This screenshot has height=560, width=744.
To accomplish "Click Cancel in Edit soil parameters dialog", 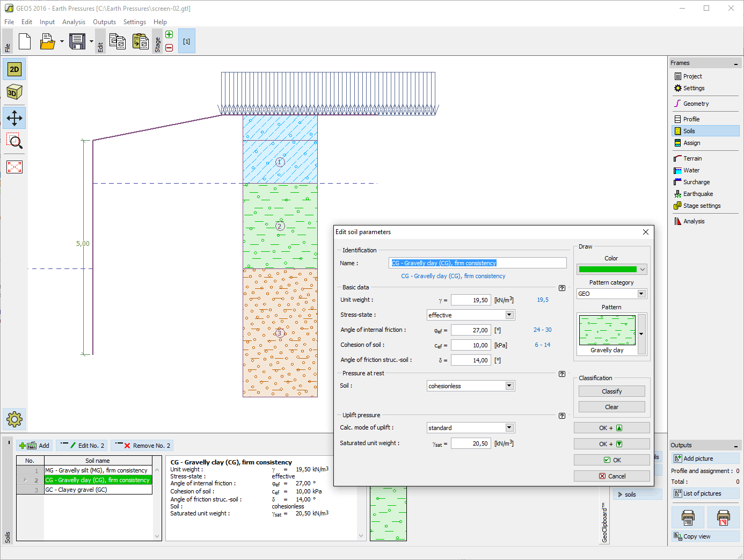I will 611,476.
